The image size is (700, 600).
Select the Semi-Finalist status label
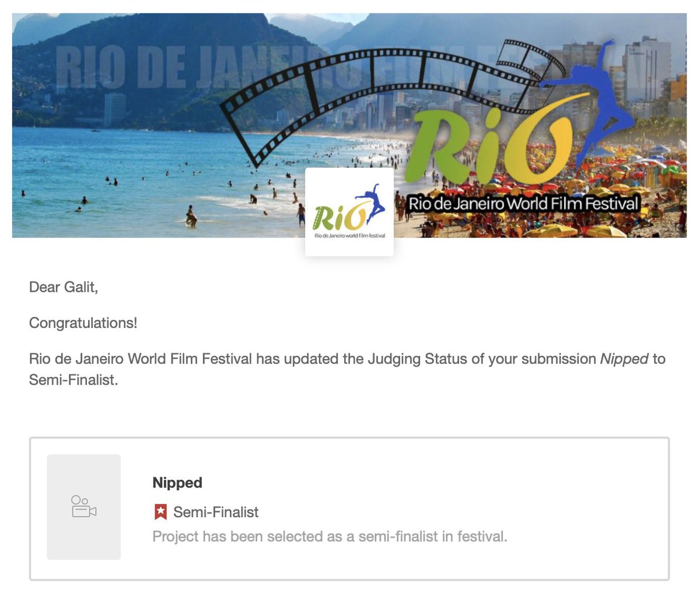point(216,512)
